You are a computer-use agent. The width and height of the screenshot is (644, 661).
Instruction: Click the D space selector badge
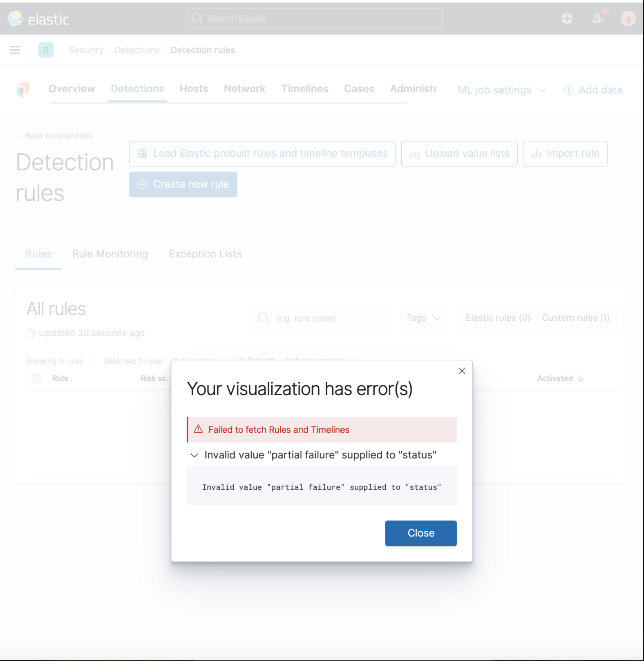tap(46, 50)
